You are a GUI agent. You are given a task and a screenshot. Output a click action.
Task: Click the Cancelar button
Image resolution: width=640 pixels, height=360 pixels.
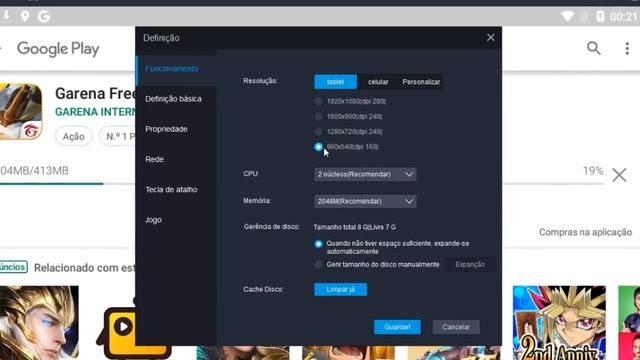point(456,327)
